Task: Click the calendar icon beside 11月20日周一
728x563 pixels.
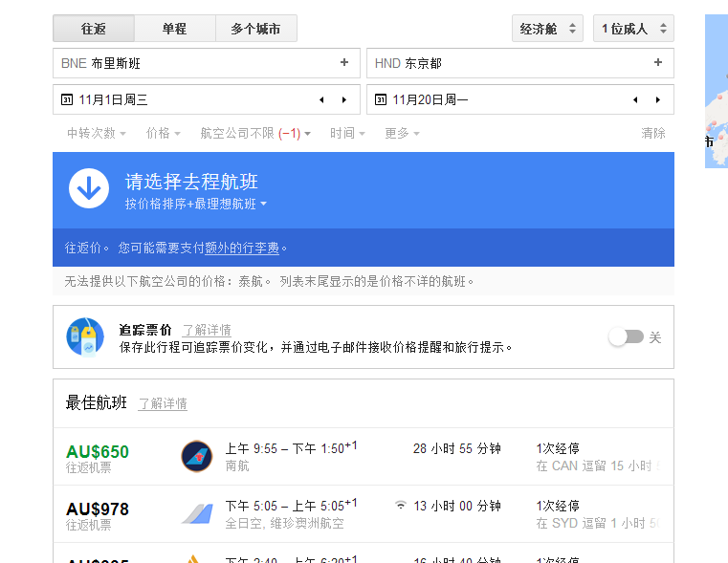Action: [381, 99]
